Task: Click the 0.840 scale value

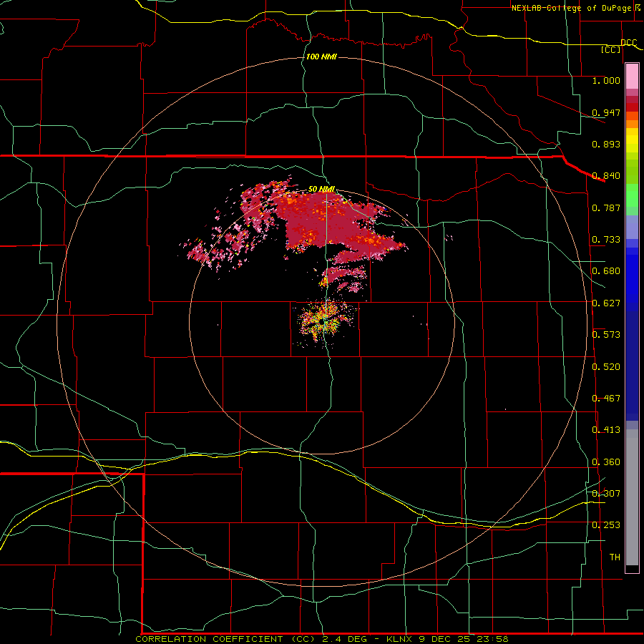Action: click(606, 176)
